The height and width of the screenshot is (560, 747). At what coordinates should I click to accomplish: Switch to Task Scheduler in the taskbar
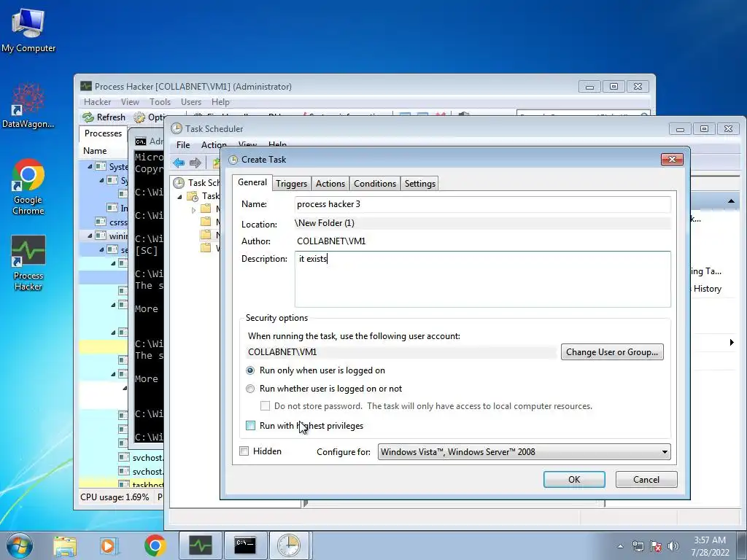[x=289, y=545]
